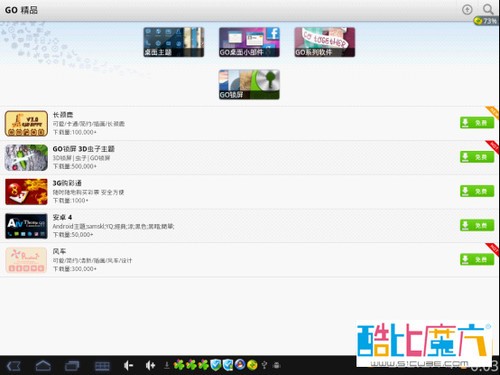Screen dimensions: 500x375
Task: Open the 桌面主题 category tile
Action: tap(174, 42)
